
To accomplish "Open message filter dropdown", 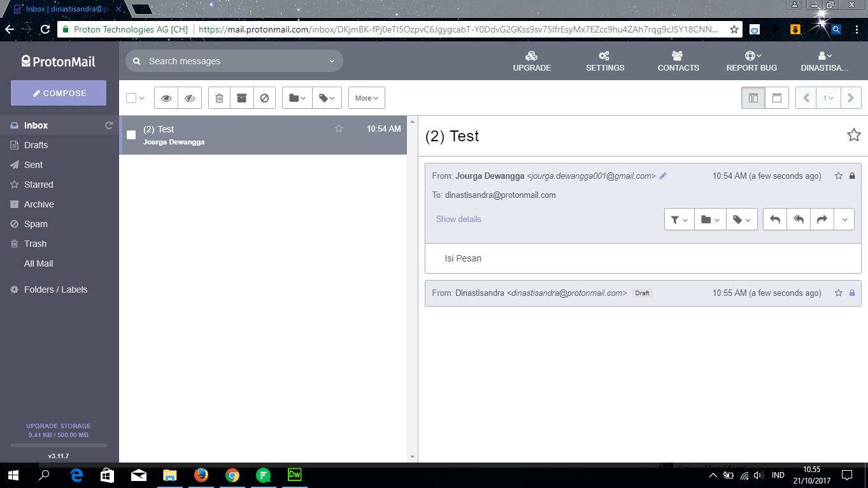I will pyautogui.click(x=679, y=220).
